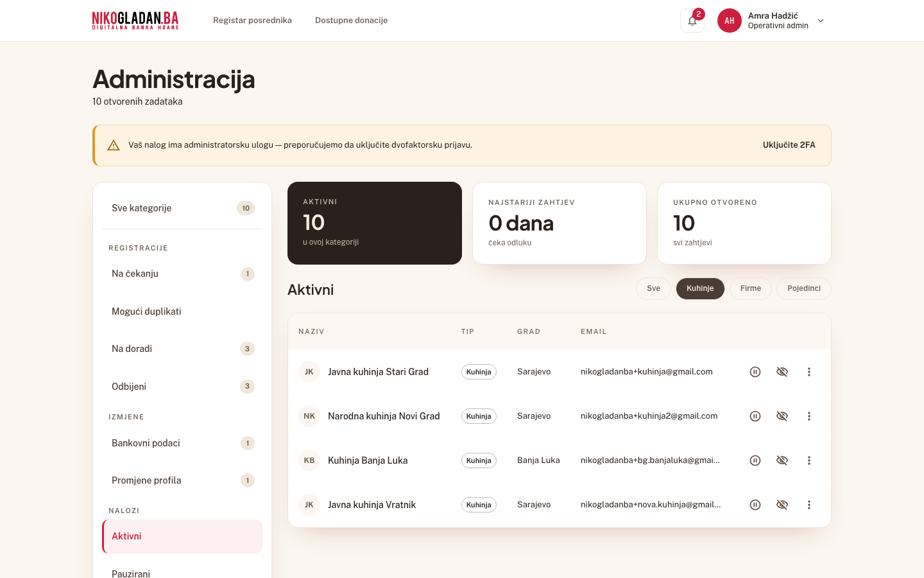Click Kuhinja tag in Banja Luka row

[x=479, y=460]
